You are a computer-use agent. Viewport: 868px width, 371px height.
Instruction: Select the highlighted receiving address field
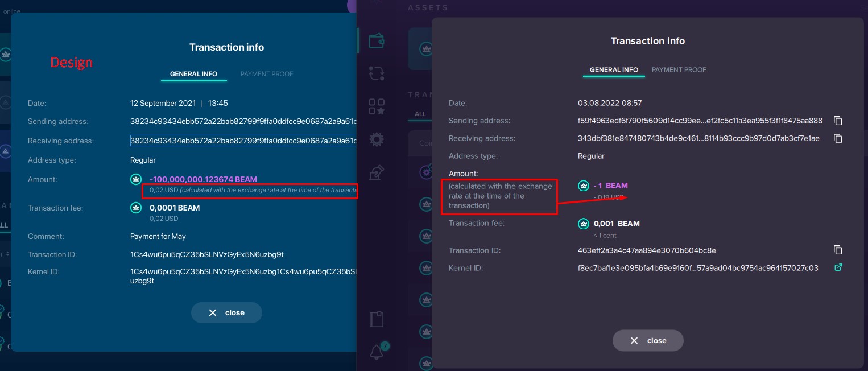coord(245,141)
